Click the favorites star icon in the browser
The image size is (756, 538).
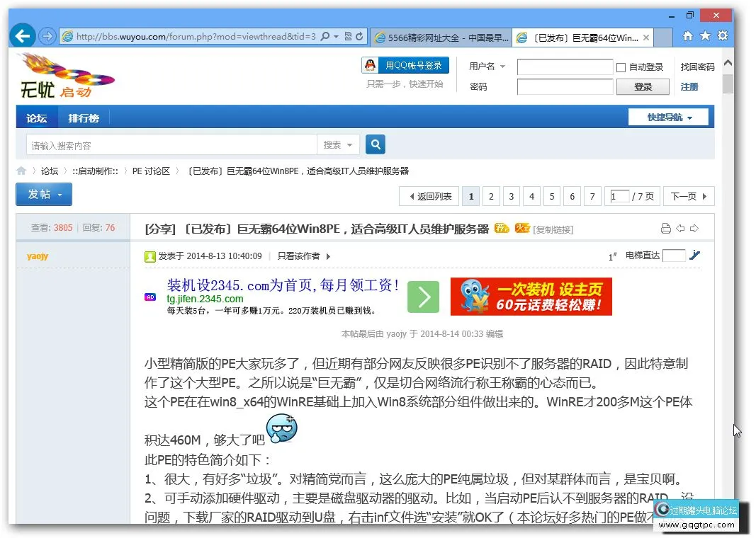[x=704, y=35]
